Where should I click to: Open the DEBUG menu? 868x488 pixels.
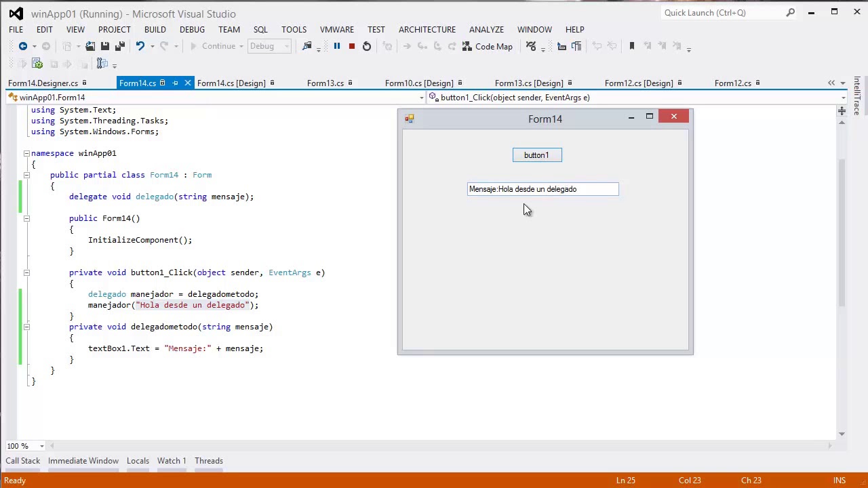coord(192,29)
